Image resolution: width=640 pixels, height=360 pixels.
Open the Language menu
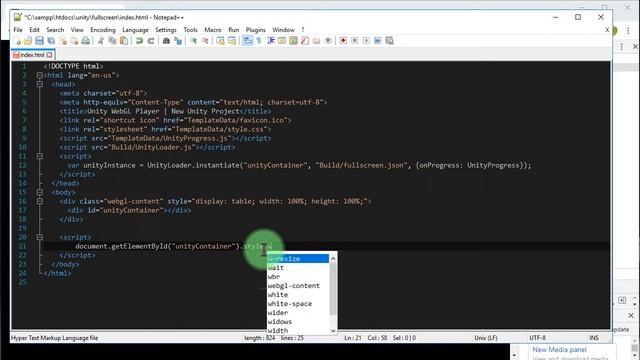136,30
